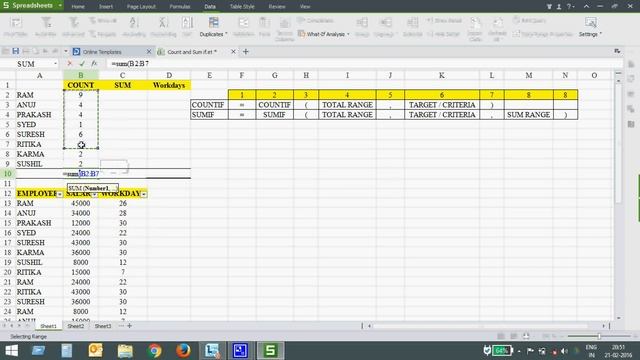This screenshot has height=360, width=640.
Task: Open the Spreadsheets application menu
Action: pos(32,6)
